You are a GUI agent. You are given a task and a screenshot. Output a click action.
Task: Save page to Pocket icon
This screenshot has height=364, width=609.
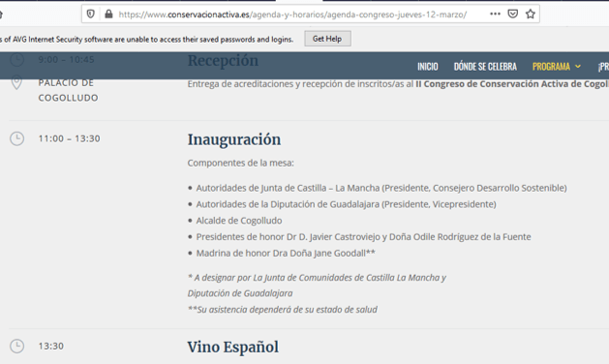pos(513,15)
